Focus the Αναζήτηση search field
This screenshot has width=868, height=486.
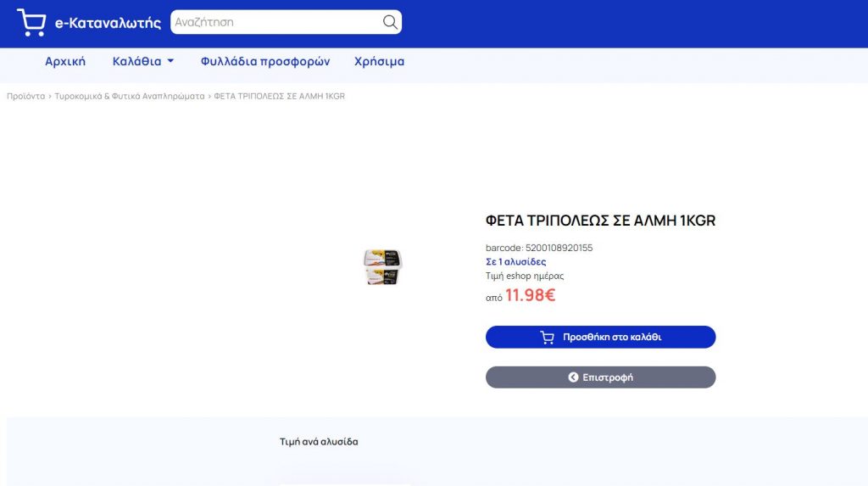[277, 22]
